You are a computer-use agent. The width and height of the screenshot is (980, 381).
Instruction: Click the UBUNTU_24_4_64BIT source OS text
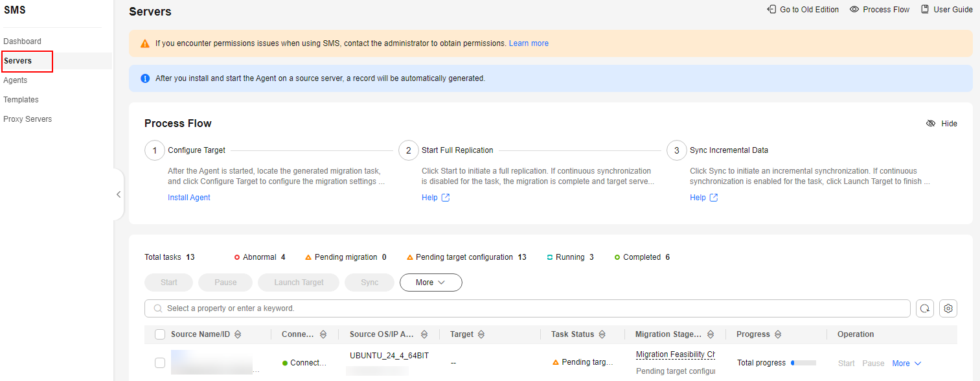pyautogui.click(x=389, y=356)
